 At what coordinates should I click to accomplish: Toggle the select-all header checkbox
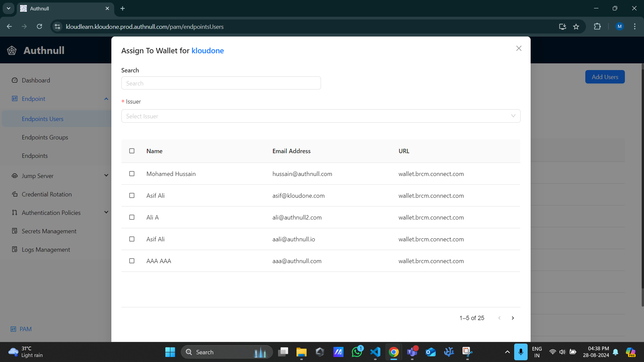[x=132, y=151]
